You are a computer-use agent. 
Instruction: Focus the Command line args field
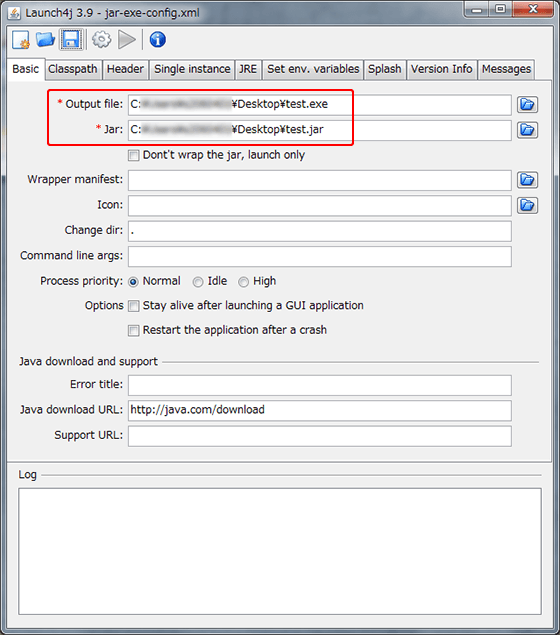tap(320, 256)
